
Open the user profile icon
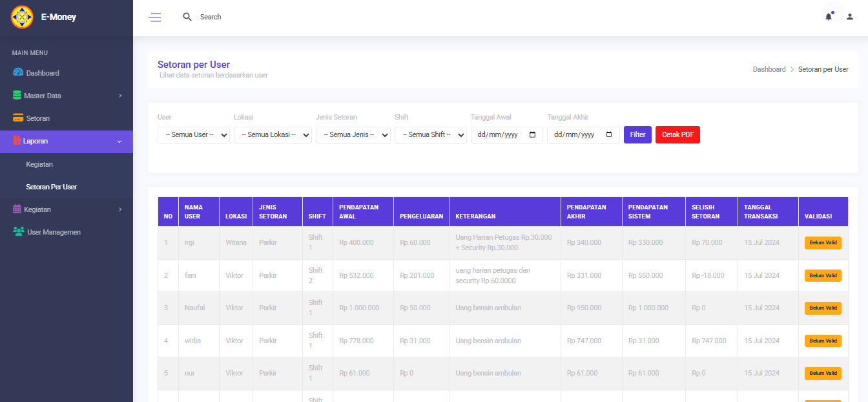850,17
